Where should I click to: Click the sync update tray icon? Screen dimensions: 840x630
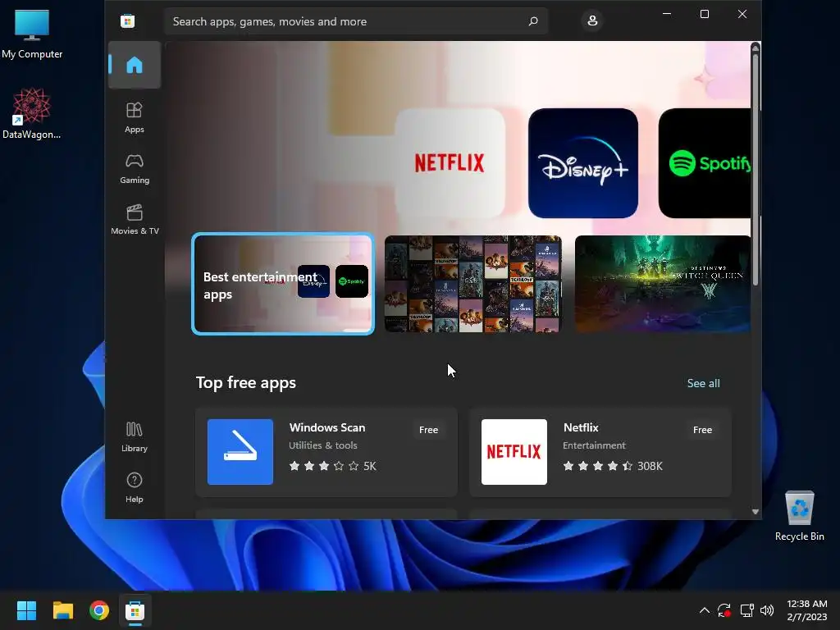[x=724, y=610]
